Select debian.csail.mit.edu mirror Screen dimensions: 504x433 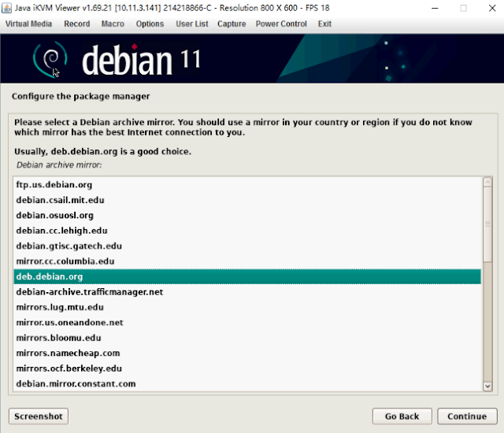[x=247, y=200]
